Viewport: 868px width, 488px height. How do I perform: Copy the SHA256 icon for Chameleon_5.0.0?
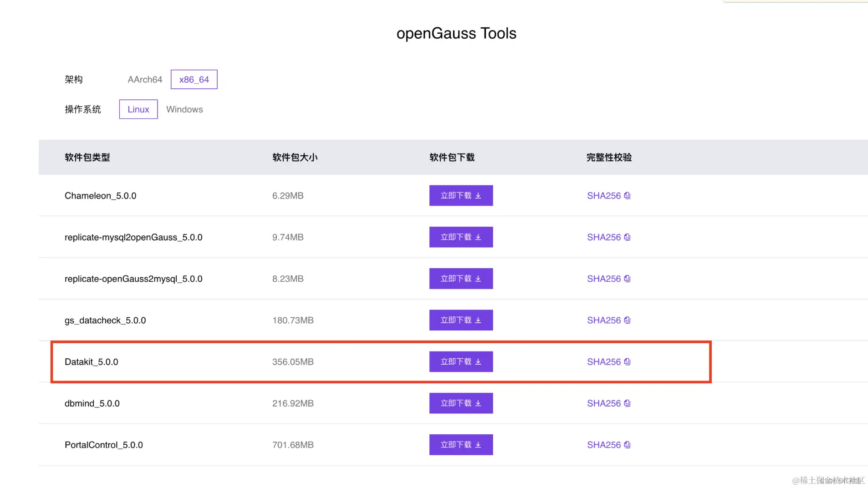pyautogui.click(x=627, y=195)
